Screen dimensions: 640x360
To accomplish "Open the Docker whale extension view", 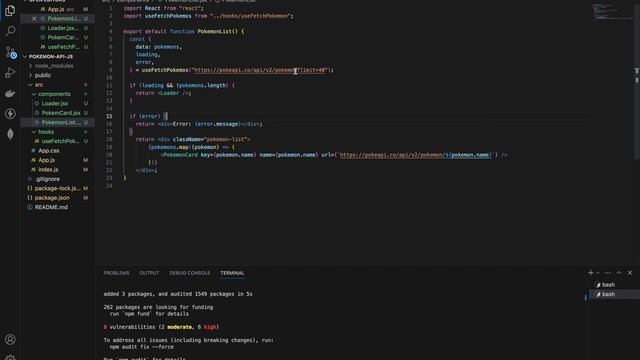I will point(10,93).
